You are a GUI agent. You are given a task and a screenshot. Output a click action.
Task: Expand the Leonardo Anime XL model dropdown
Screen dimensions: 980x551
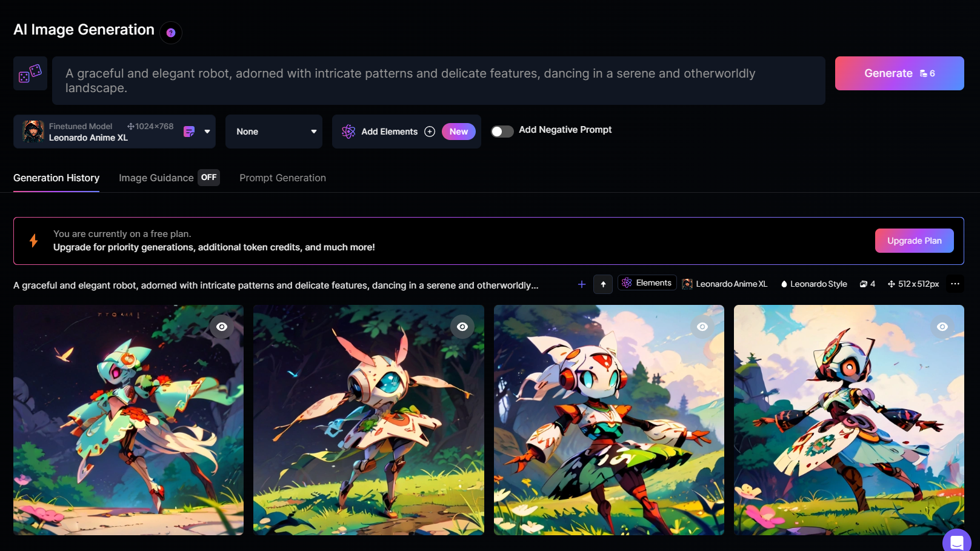[207, 132]
